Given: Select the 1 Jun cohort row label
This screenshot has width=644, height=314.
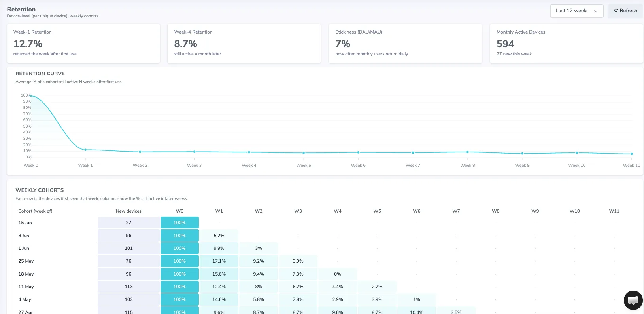Looking at the screenshot, I should click(x=24, y=248).
